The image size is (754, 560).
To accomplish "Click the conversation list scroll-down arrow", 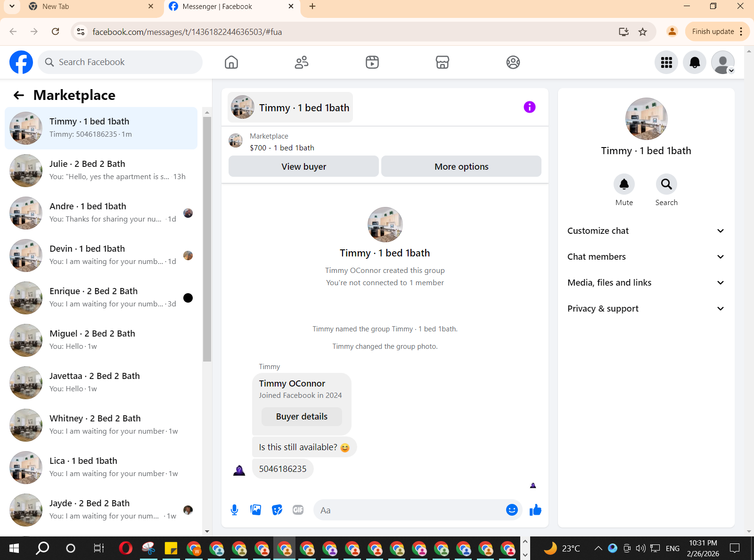I will 207,531.
